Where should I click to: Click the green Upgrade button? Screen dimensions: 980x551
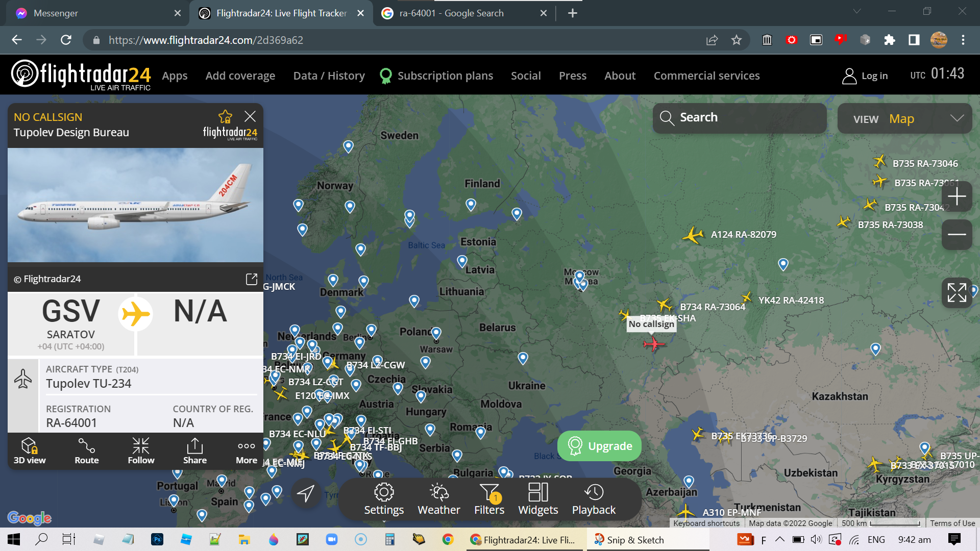(x=599, y=446)
